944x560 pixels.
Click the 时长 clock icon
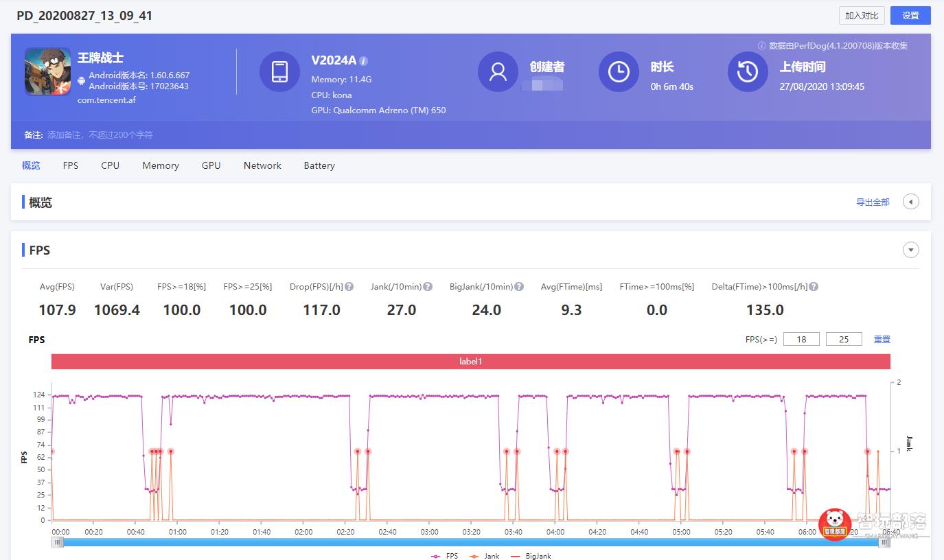619,71
